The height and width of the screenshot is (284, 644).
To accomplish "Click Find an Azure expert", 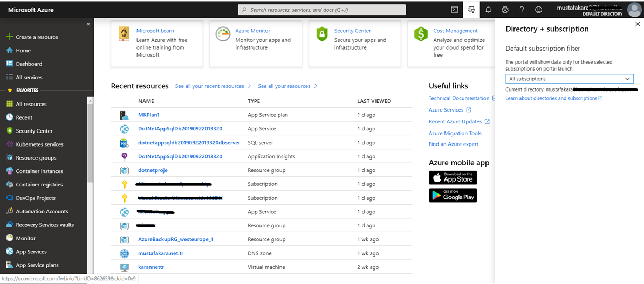I will [x=454, y=144].
